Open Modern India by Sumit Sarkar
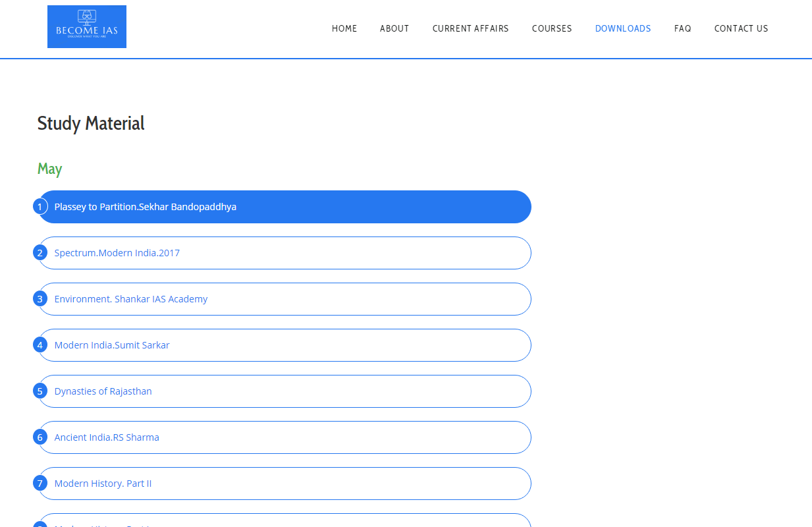The height and width of the screenshot is (527, 812). pyautogui.click(x=112, y=345)
